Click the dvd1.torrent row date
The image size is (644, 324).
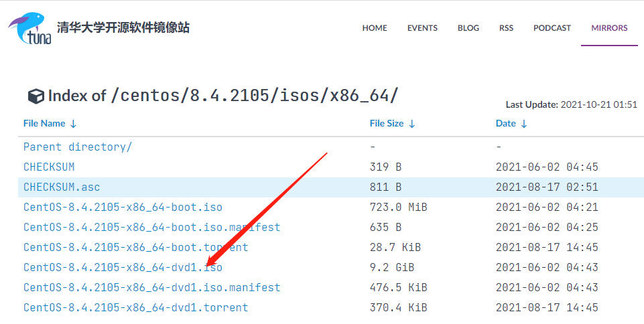(x=547, y=307)
